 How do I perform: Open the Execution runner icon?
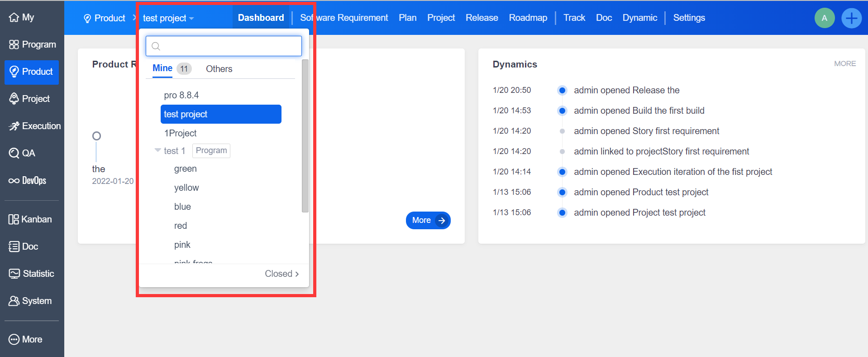coord(14,126)
